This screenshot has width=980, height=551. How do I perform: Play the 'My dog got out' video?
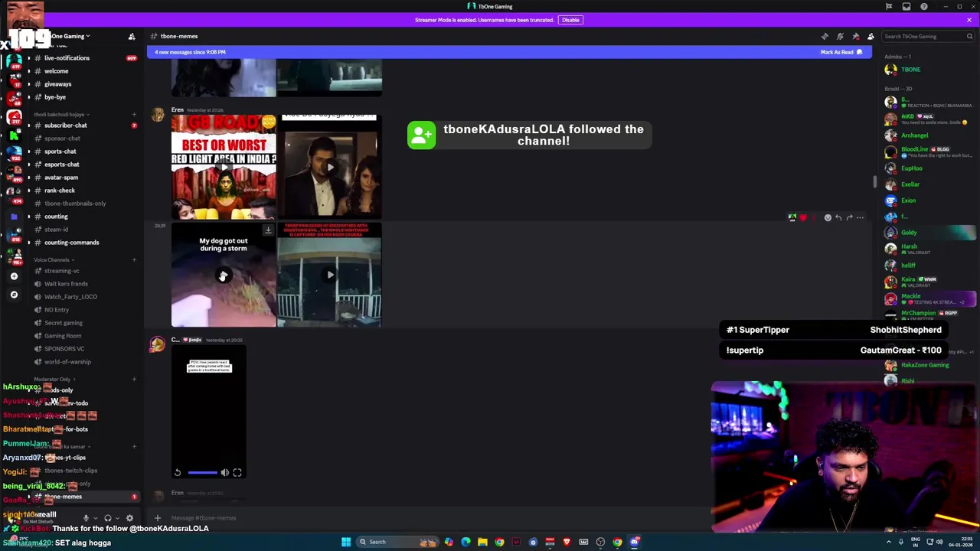(x=223, y=275)
